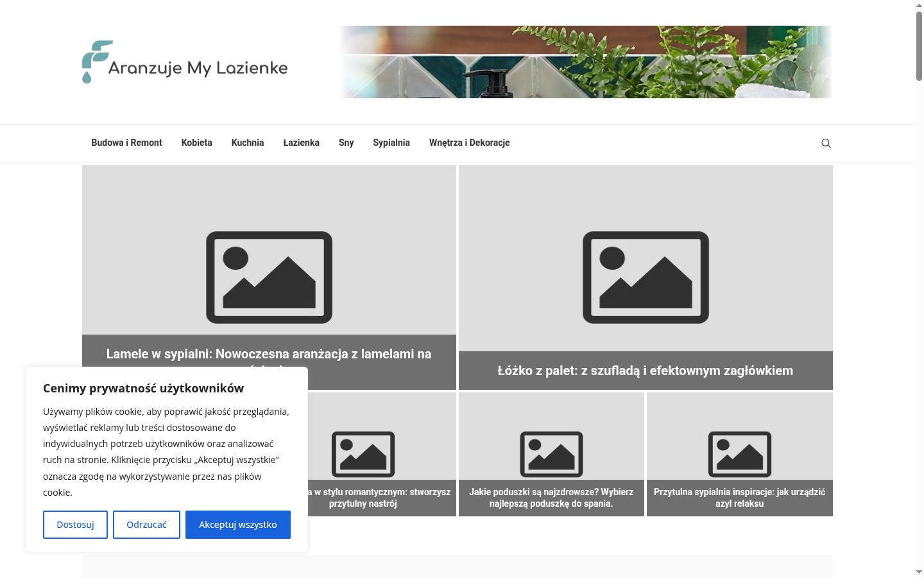Click the Jakie poduszki image placeholder
The width and height of the screenshot is (924, 578).
pyautogui.click(x=551, y=454)
